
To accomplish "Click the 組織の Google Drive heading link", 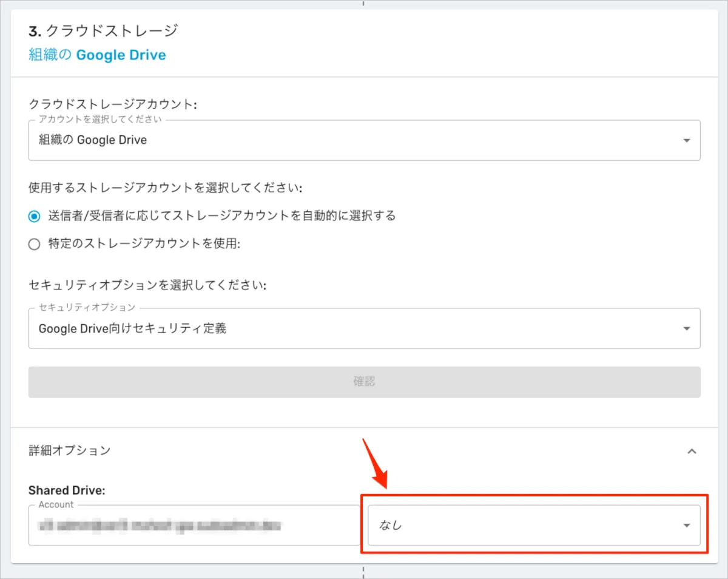I will click(97, 55).
